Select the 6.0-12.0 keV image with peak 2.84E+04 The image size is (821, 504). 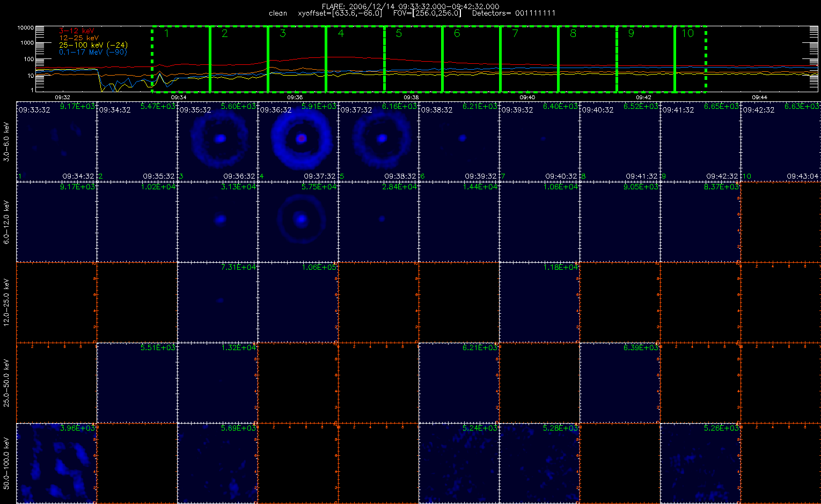[378, 221]
